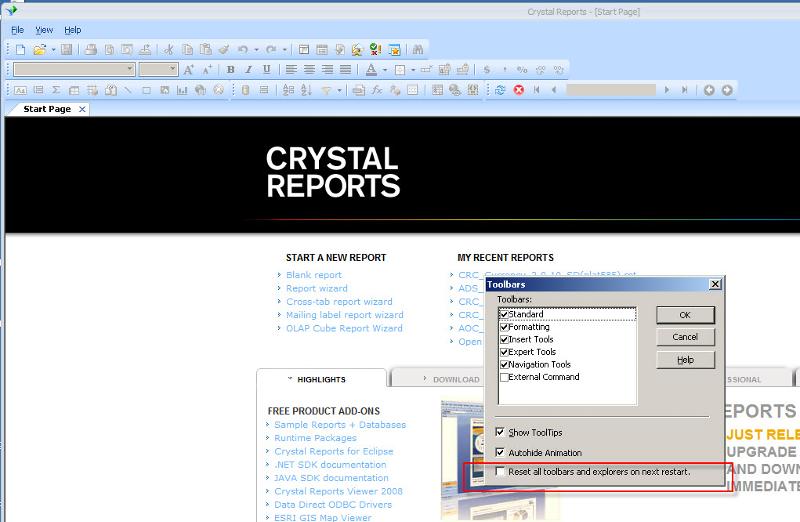Open the View menu
Image resolution: width=800 pixels, height=522 pixels.
44,30
